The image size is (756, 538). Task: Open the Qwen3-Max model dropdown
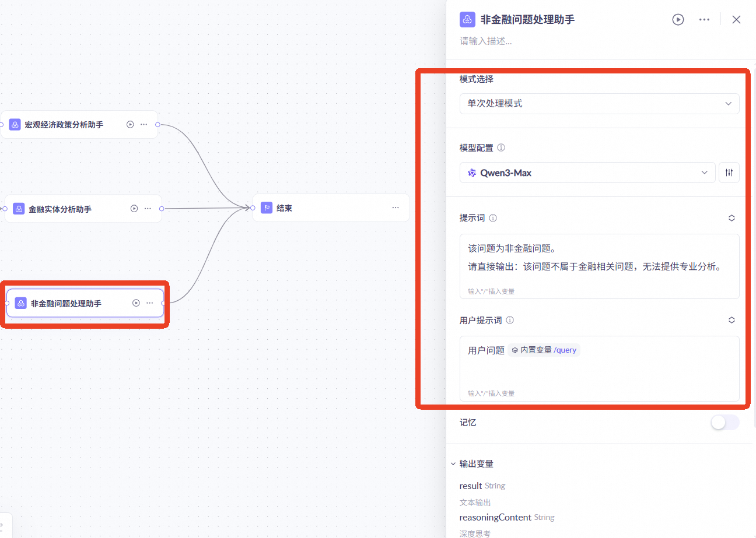coord(587,173)
